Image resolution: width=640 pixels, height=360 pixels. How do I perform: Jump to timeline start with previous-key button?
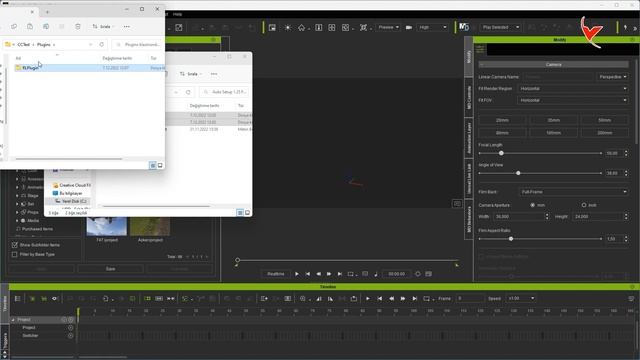pos(380,299)
